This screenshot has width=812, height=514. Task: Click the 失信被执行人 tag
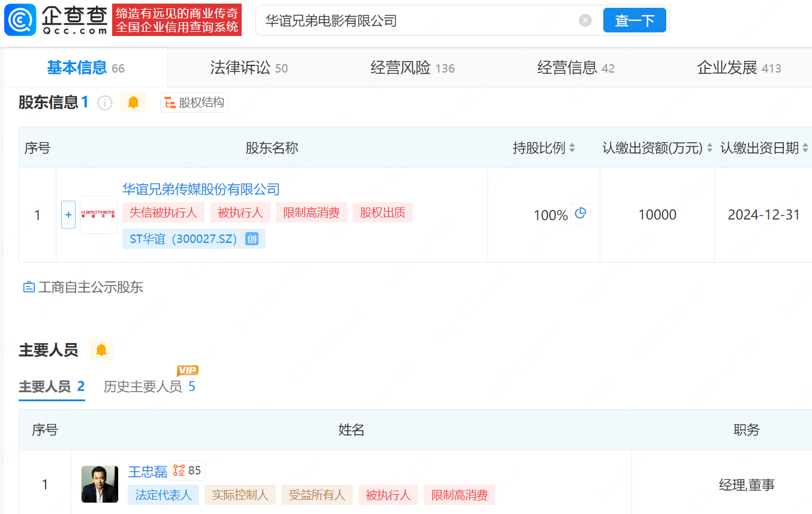click(163, 212)
